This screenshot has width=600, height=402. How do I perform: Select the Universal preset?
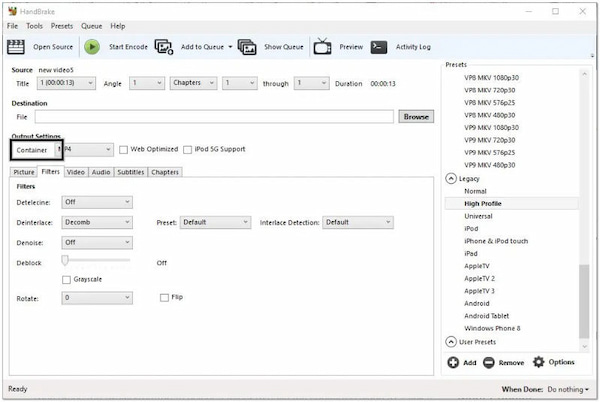(x=478, y=216)
